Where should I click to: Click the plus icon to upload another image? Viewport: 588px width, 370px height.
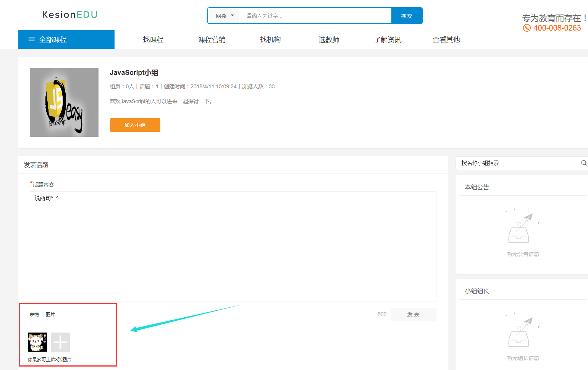point(60,342)
